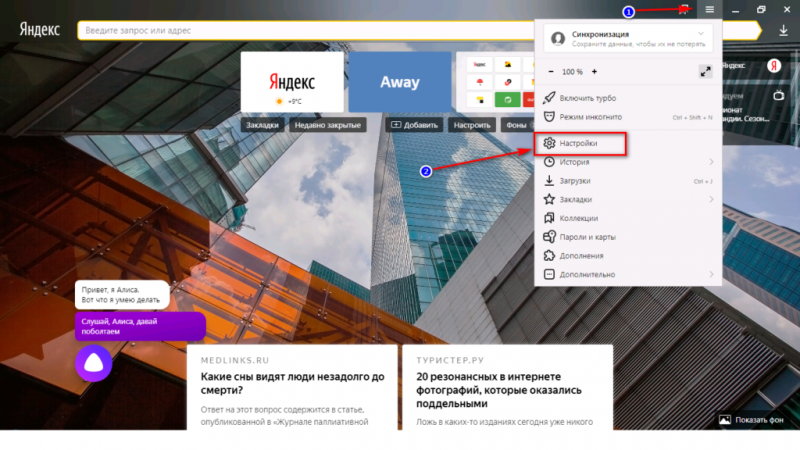Viewport: 800px width, 450px height.
Task: Click the 100 % zoom value
Action: coord(572,72)
